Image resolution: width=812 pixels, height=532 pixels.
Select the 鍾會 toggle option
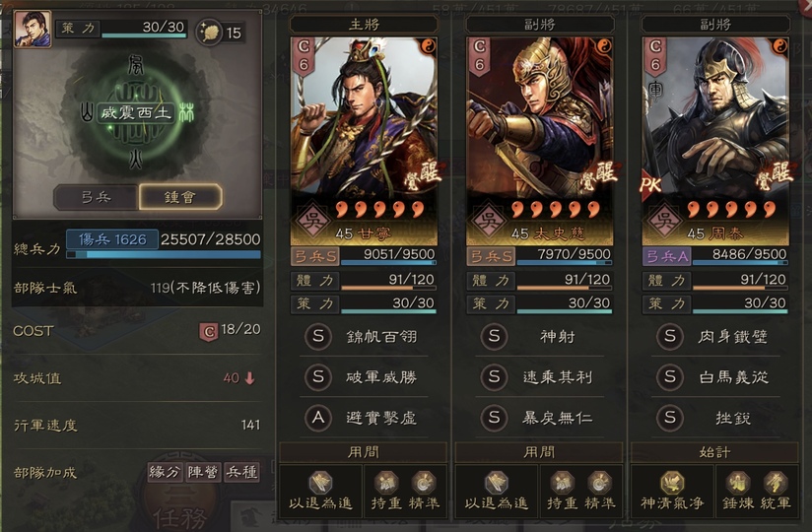[x=180, y=197]
